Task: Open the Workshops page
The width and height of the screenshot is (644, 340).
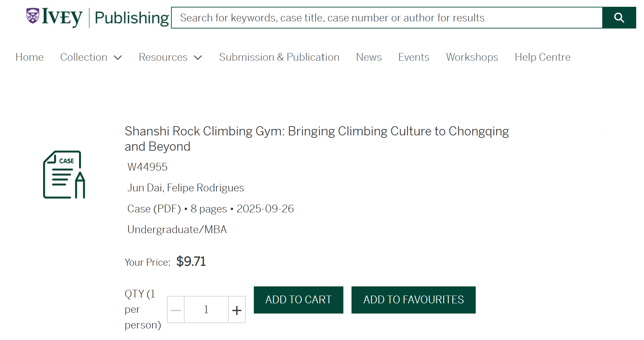Action: 472,57
